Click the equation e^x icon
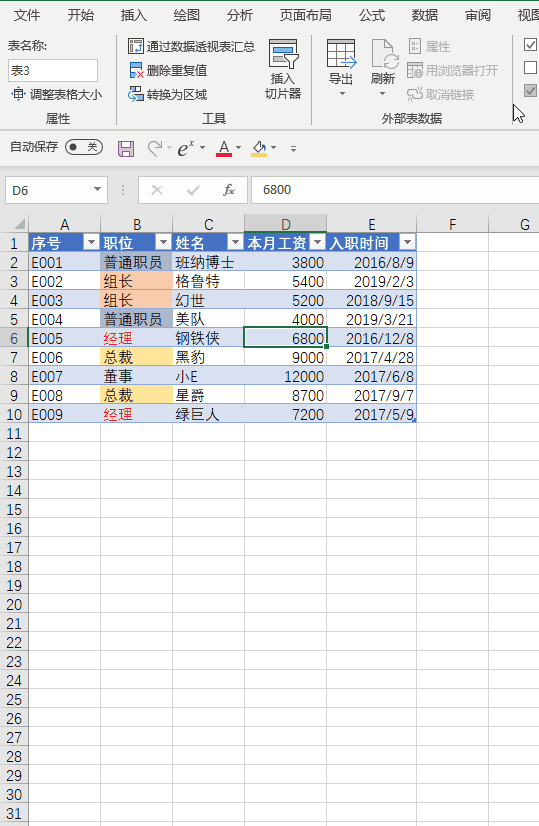This screenshot has width=539, height=826. click(x=185, y=148)
